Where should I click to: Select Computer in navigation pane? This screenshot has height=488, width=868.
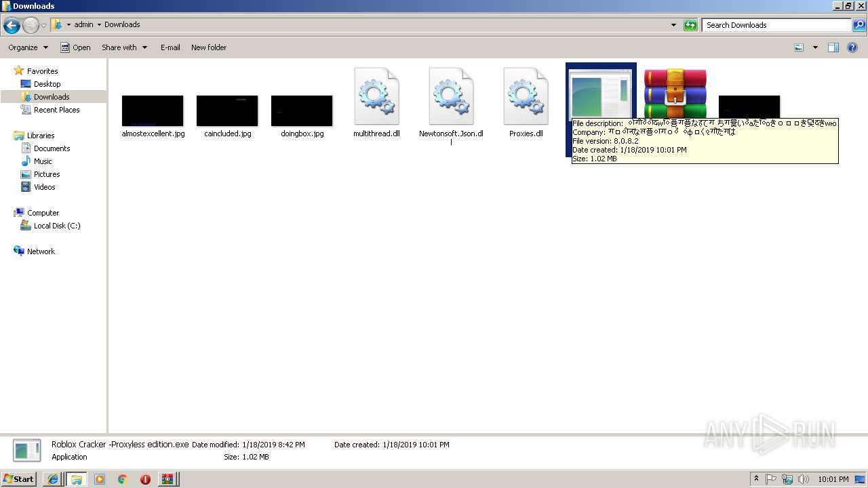(43, 213)
